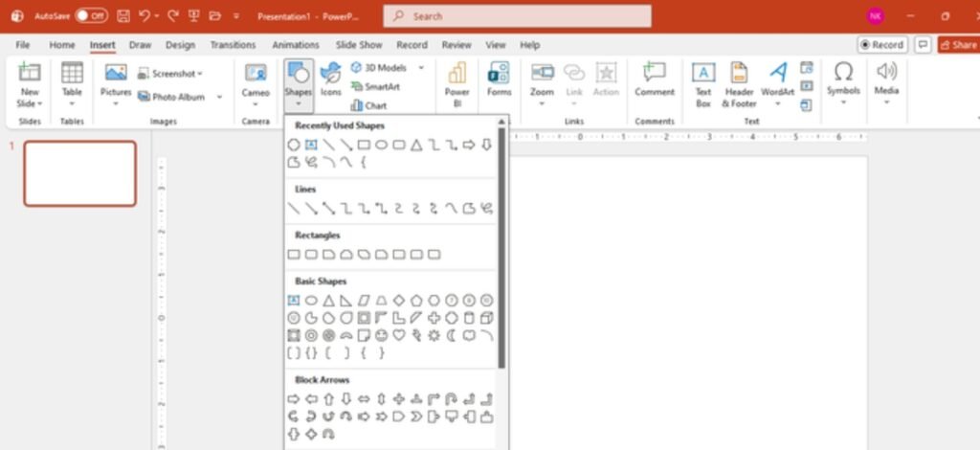Click the Shapes gallery scrollbar
Screen dimensions: 980x450
point(501,247)
